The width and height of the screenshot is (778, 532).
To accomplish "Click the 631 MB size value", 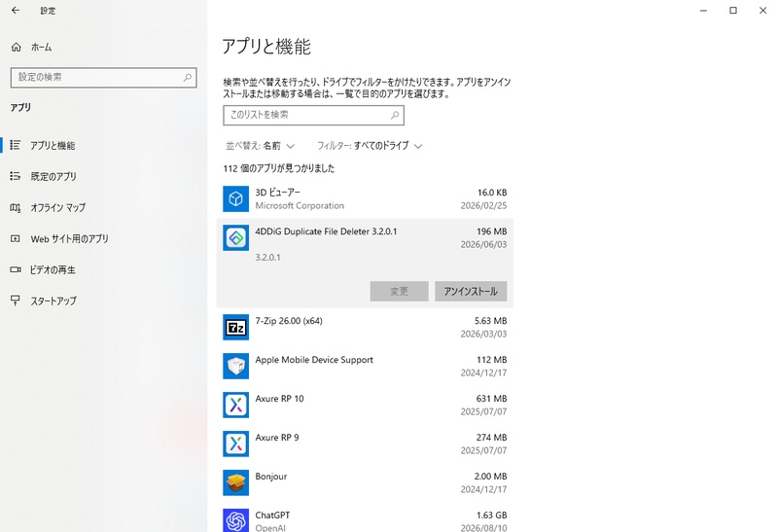I will (x=492, y=399).
